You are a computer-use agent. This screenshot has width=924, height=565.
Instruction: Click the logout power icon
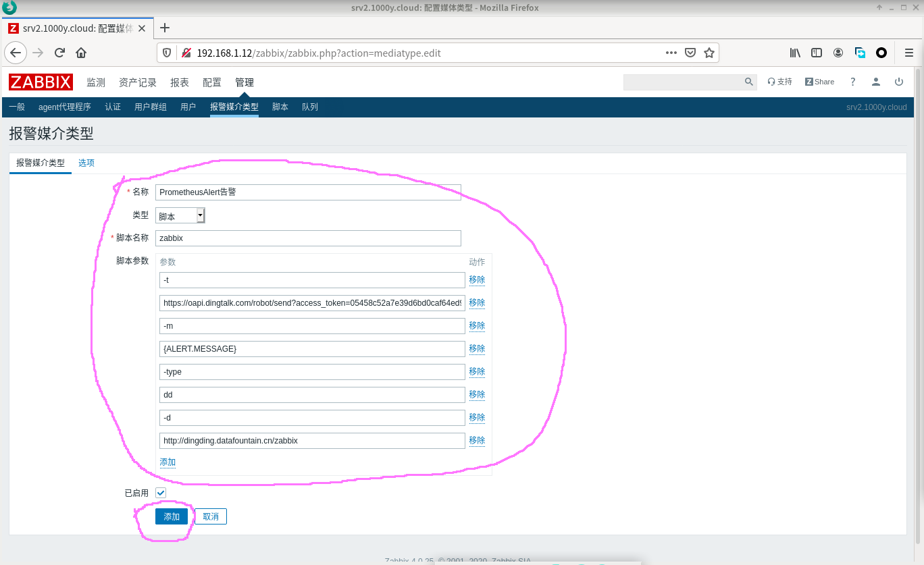coord(898,82)
